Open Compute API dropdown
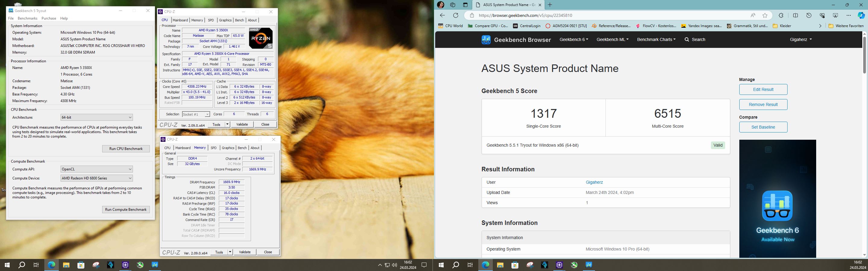 click(96, 169)
